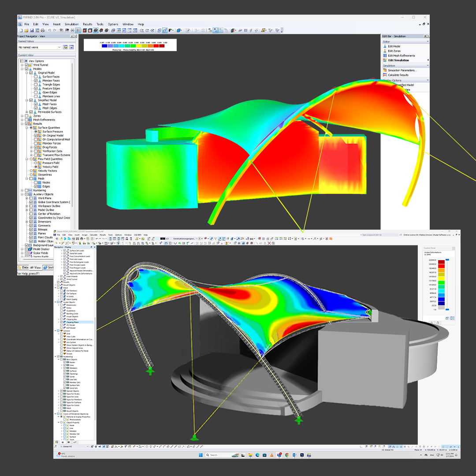Click the Redo arrow in RWIND toolbar
The image size is (476, 476).
click(x=55, y=30)
